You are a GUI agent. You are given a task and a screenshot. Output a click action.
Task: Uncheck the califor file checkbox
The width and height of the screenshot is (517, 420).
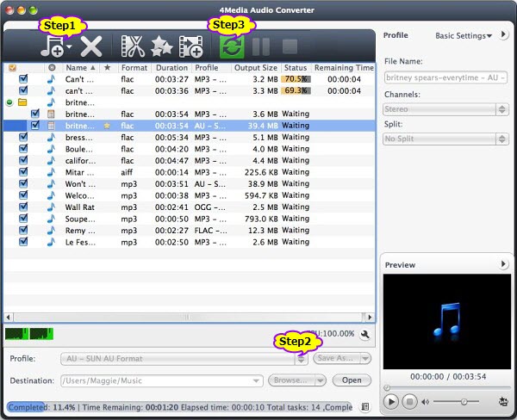pyautogui.click(x=23, y=160)
